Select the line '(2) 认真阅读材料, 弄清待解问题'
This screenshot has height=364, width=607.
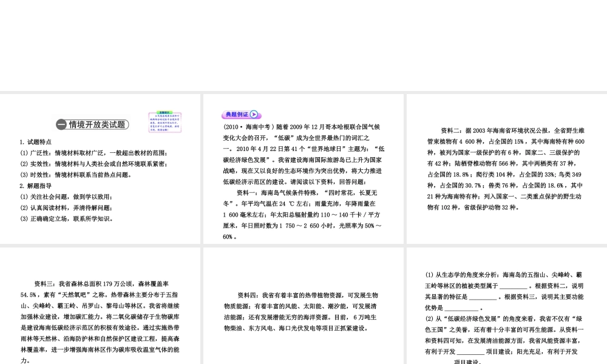point(67,207)
